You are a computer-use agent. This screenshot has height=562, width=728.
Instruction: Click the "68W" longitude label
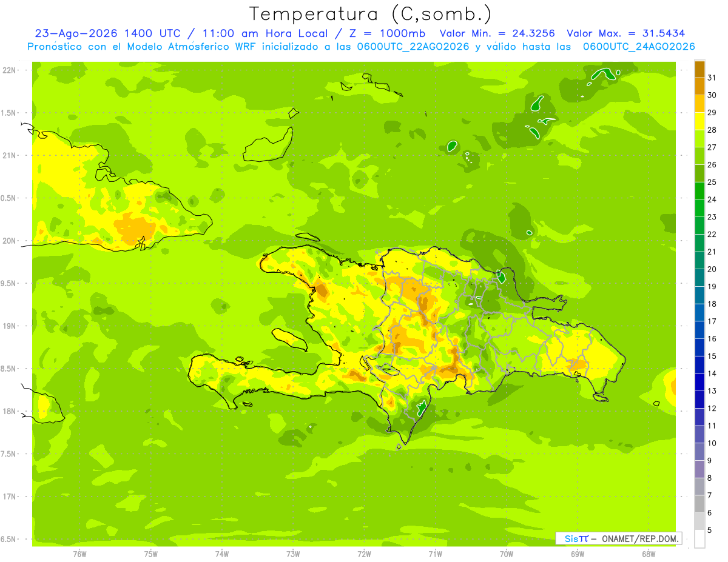click(649, 554)
